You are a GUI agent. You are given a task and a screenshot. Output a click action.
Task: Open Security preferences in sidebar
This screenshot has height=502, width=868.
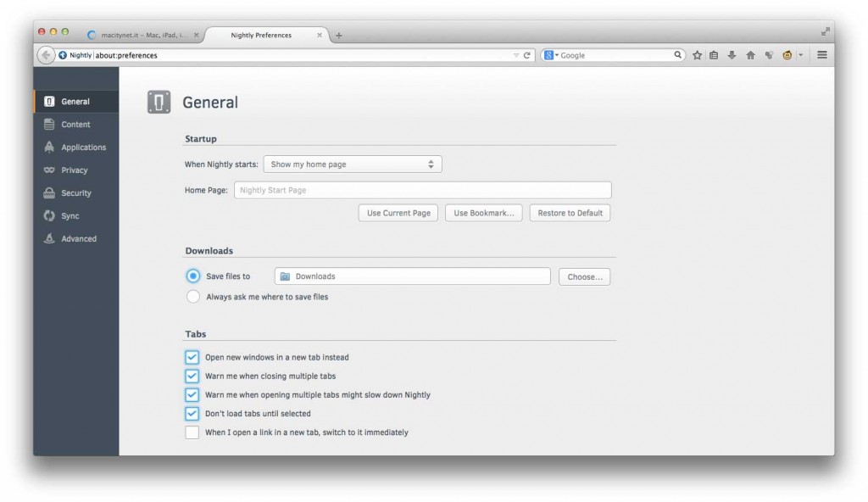coord(75,192)
